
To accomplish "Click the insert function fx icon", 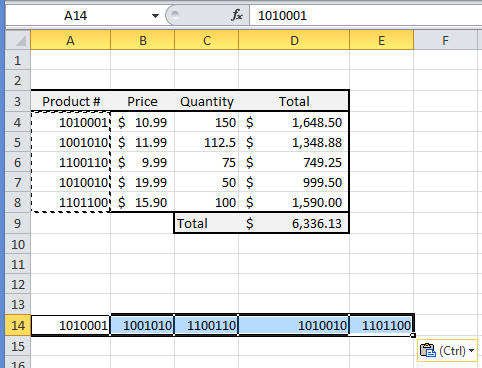I will (237, 15).
